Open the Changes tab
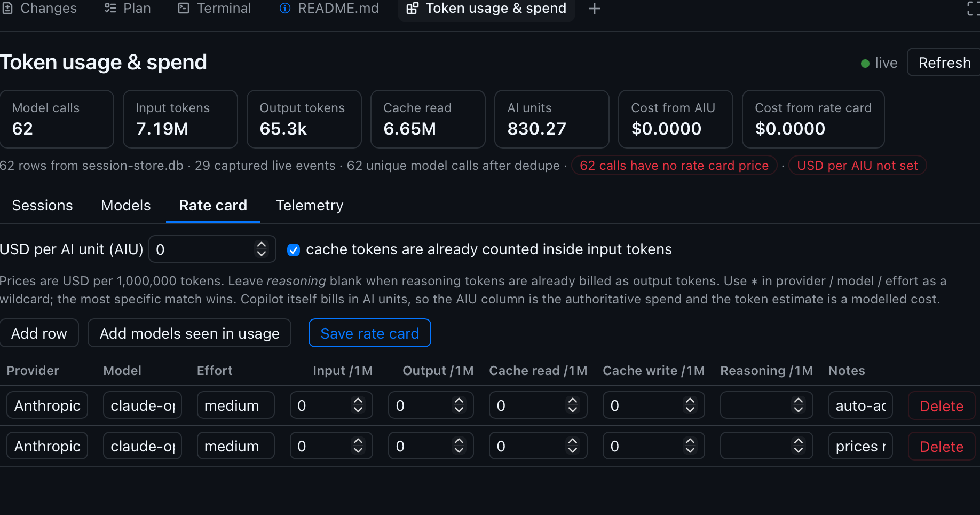 point(40,9)
